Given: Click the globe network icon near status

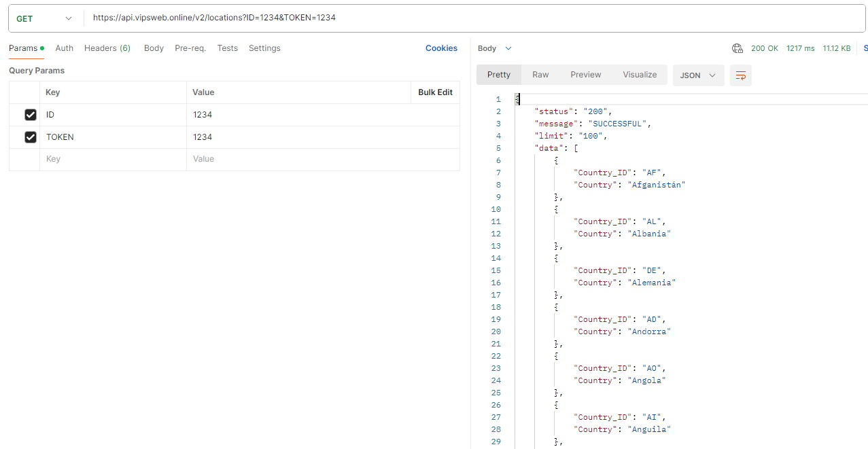Looking at the screenshot, I should pos(737,48).
